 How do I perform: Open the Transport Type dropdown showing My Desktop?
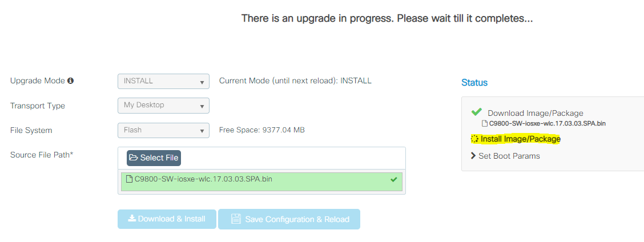(163, 106)
